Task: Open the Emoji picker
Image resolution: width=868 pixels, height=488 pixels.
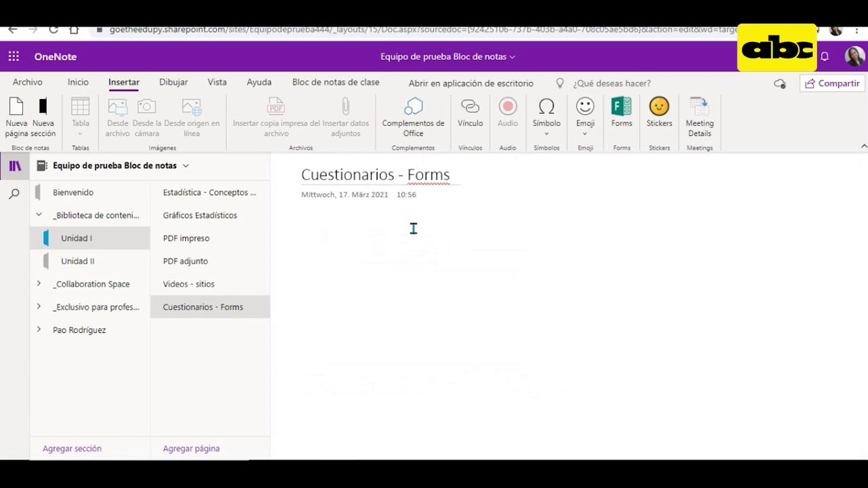Action: click(585, 117)
